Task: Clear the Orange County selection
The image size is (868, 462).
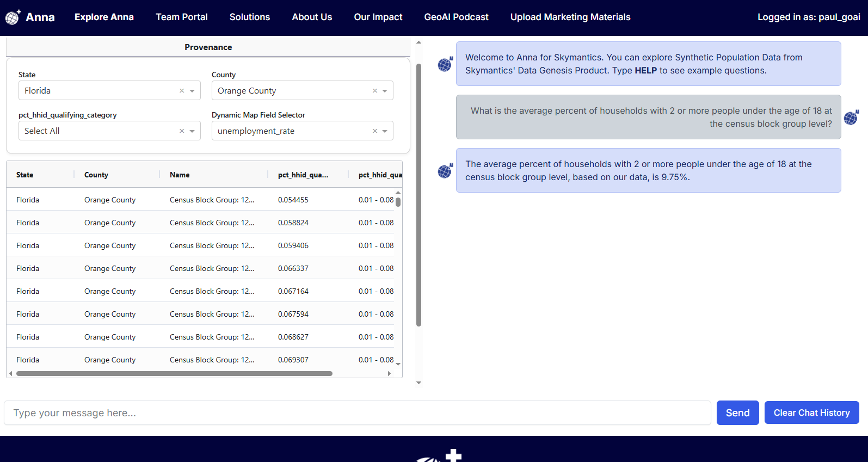Action: coord(374,91)
